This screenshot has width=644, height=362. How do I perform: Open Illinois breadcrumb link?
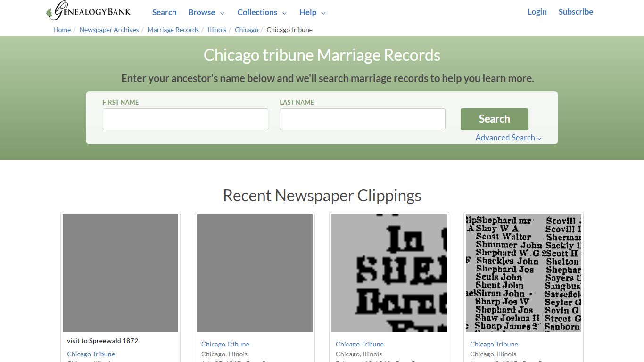217,30
